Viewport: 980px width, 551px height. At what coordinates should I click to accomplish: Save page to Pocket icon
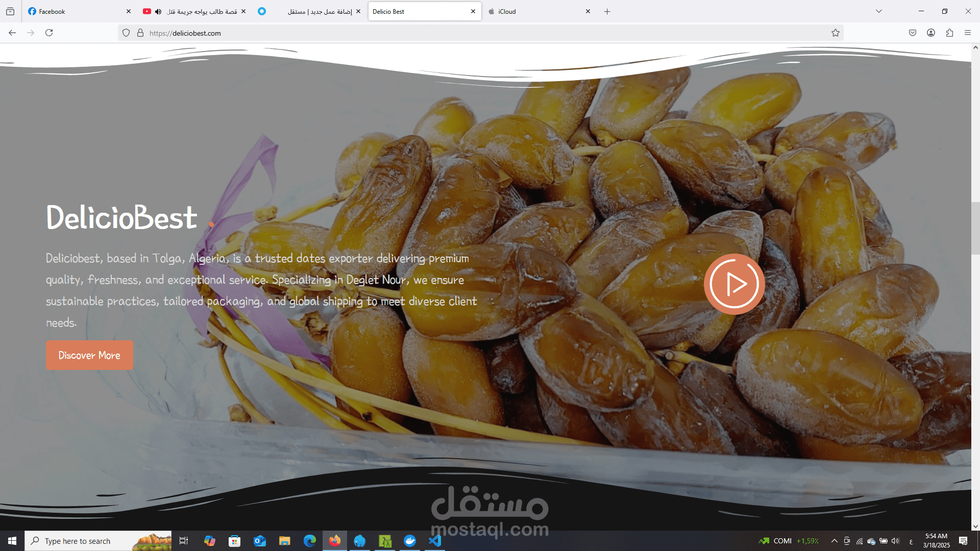pos(913,33)
